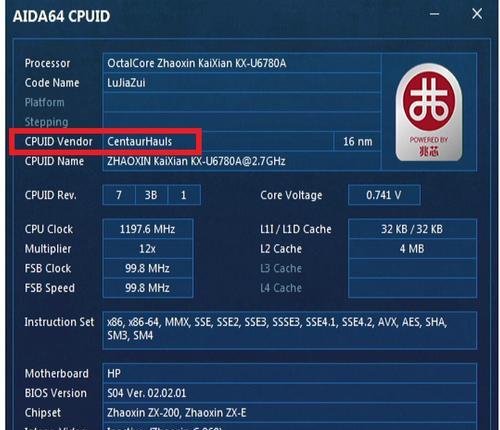Click CPUID Rev. family value 7
The width and height of the screenshot is (500, 430).
coord(119,195)
